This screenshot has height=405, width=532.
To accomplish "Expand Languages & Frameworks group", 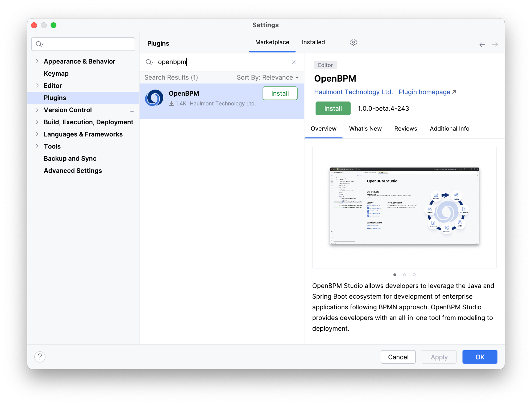I will (x=38, y=134).
